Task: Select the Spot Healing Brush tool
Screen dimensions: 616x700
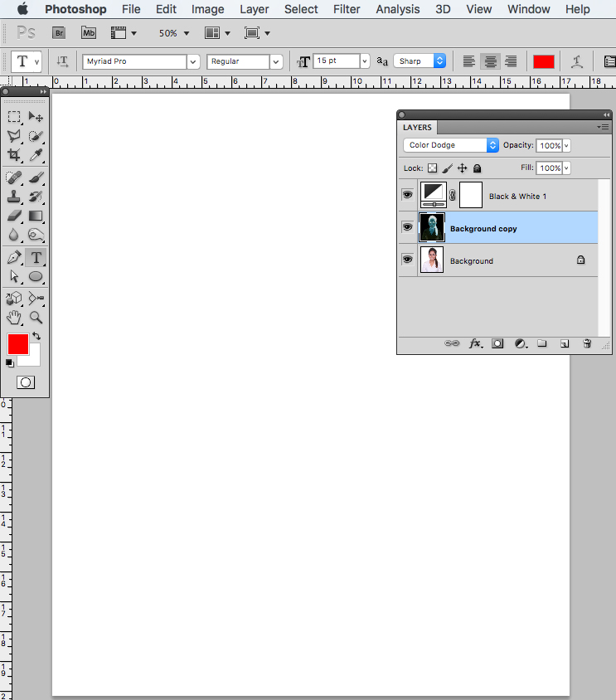Action: coord(14,177)
